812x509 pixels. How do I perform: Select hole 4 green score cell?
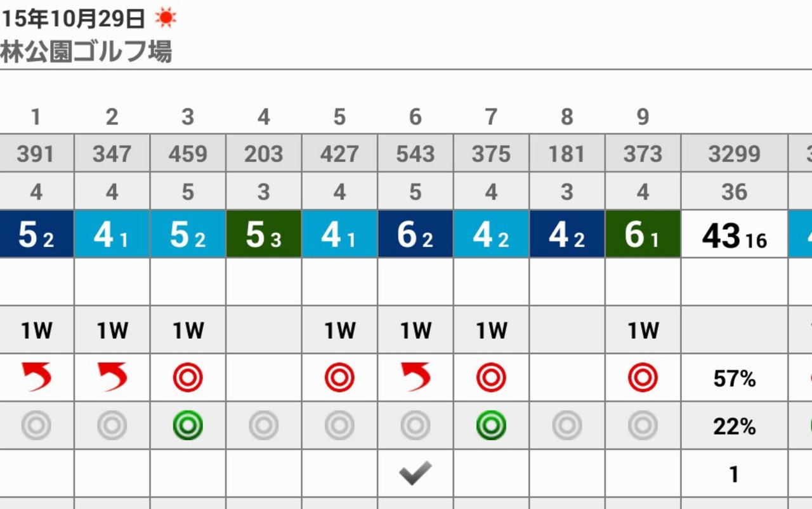pyautogui.click(x=264, y=234)
